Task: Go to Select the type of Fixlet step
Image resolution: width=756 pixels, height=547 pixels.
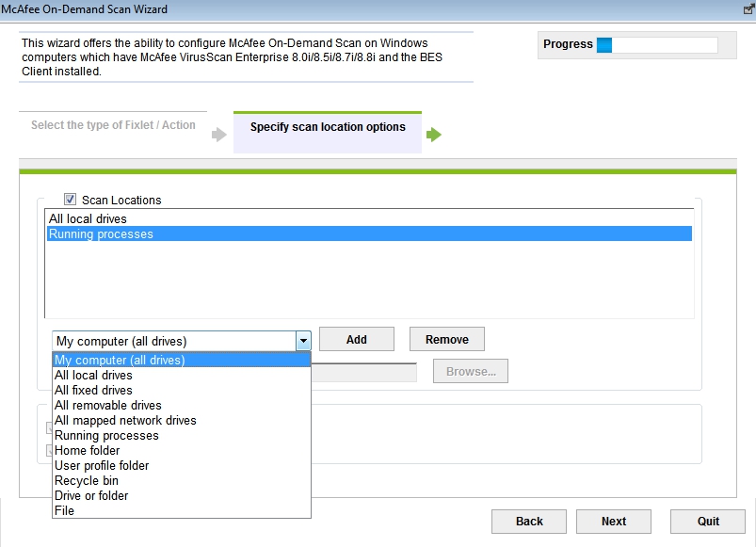Action: [113, 125]
